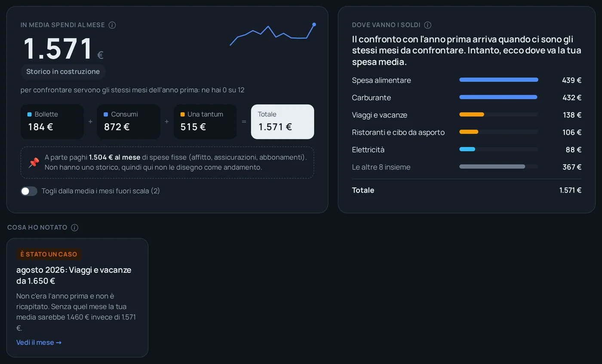This screenshot has height=364, width=602.
Task: Click the Spesa alimentare progress bar
Action: (499, 80)
